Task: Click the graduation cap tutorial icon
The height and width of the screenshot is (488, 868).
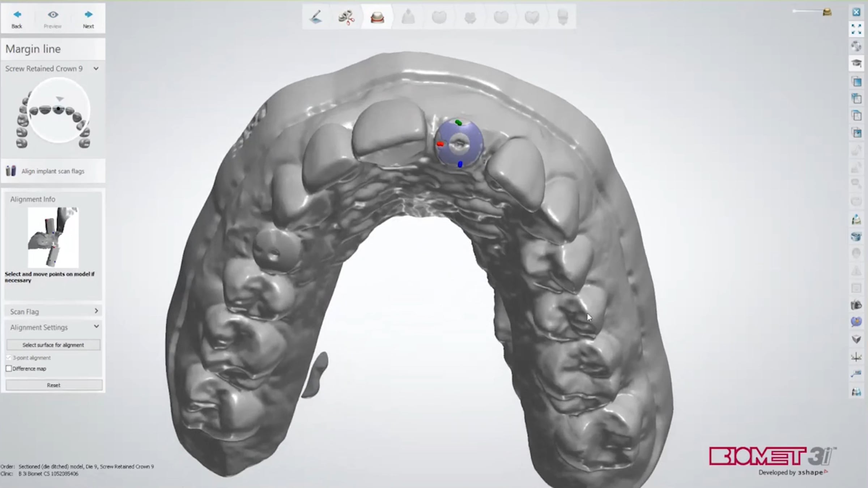Action: click(x=856, y=64)
